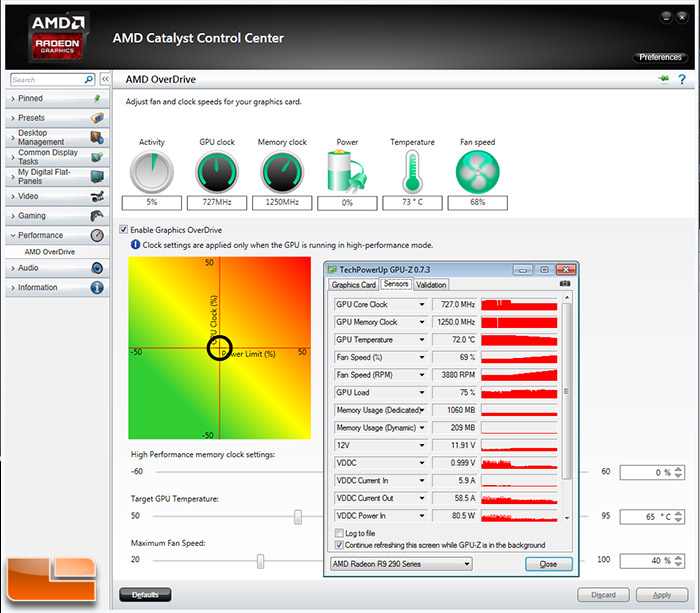Open the 12V sensor dropdown
This screenshot has width=700, height=613.
pos(421,445)
